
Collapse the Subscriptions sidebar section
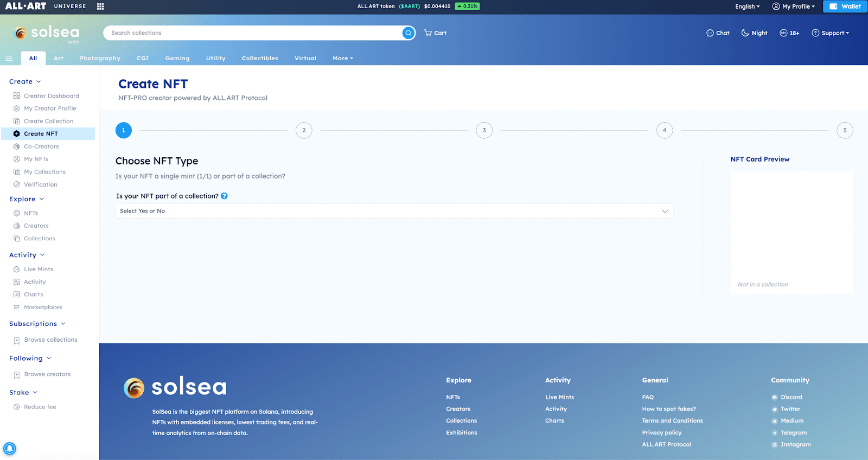coord(37,324)
